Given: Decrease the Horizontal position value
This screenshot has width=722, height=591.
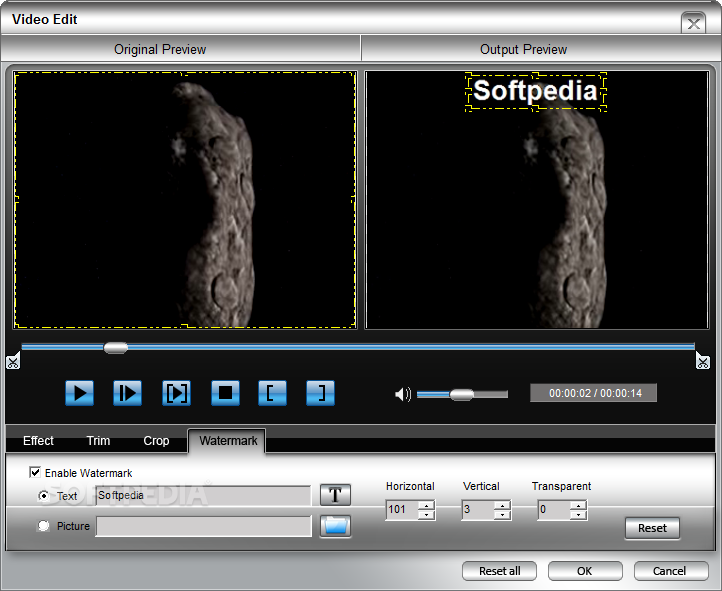Looking at the screenshot, I should [x=426, y=515].
